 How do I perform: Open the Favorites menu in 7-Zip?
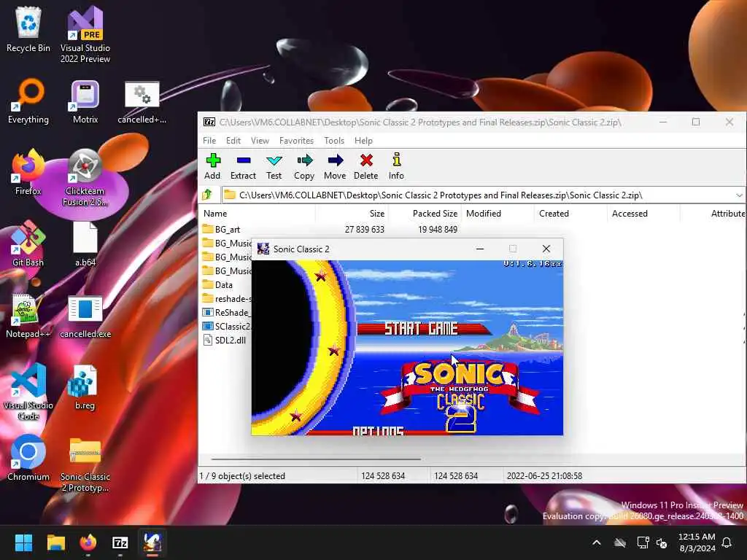click(x=296, y=141)
